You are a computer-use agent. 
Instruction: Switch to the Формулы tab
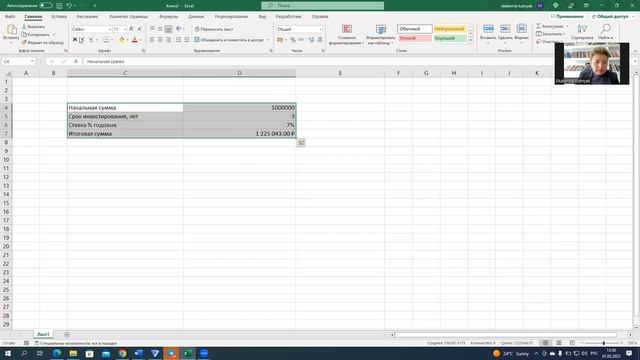(169, 17)
